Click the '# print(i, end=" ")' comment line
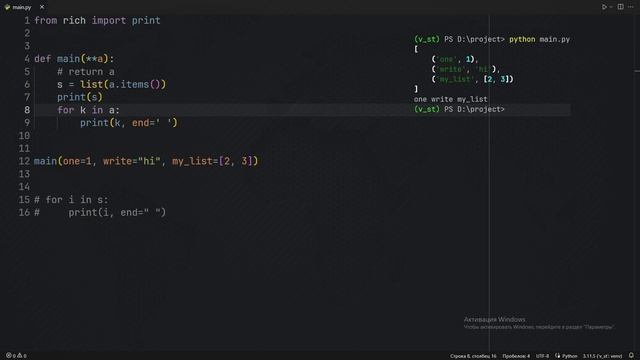This screenshot has height=360, width=640. [100, 212]
